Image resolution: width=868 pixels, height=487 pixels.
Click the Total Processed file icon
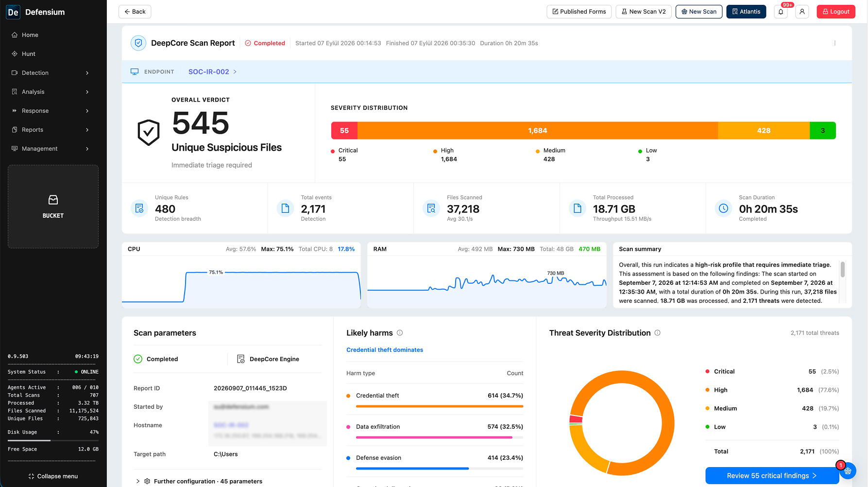point(577,209)
